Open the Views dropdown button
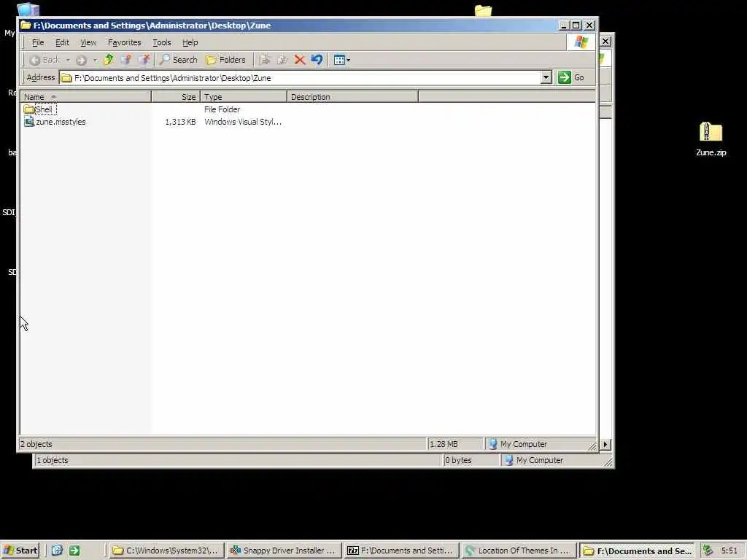The image size is (747, 560). click(x=341, y=60)
